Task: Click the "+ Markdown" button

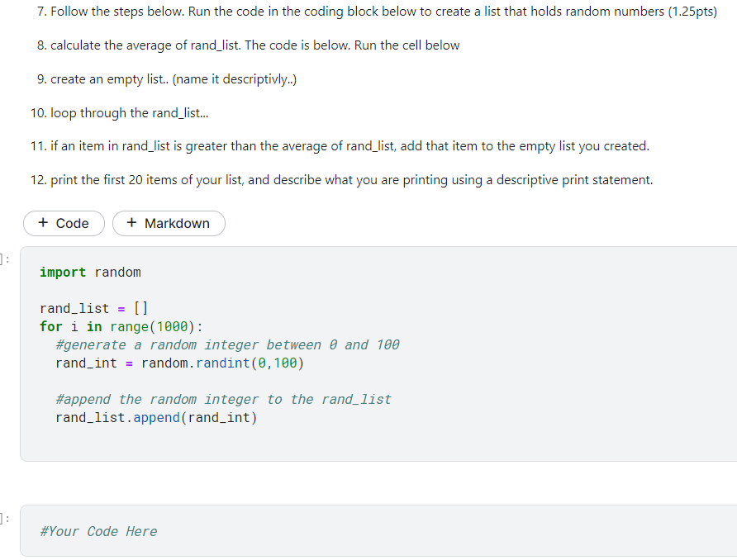Action: pos(169,223)
